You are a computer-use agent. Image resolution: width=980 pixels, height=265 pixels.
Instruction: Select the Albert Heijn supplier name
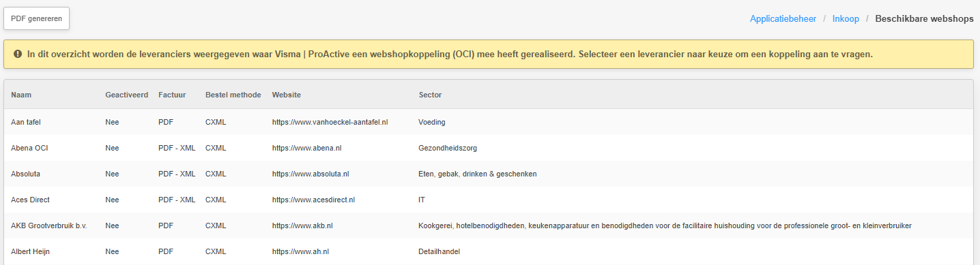30,251
